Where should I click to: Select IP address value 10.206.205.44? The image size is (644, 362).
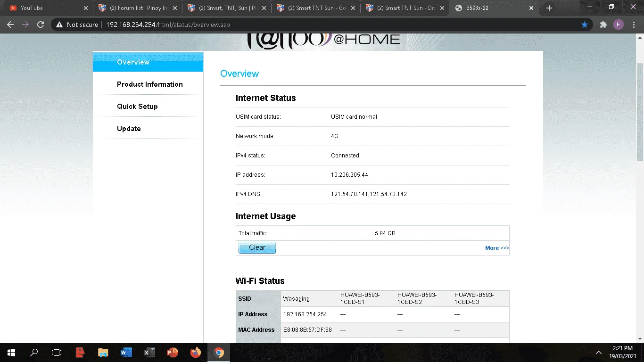(349, 175)
